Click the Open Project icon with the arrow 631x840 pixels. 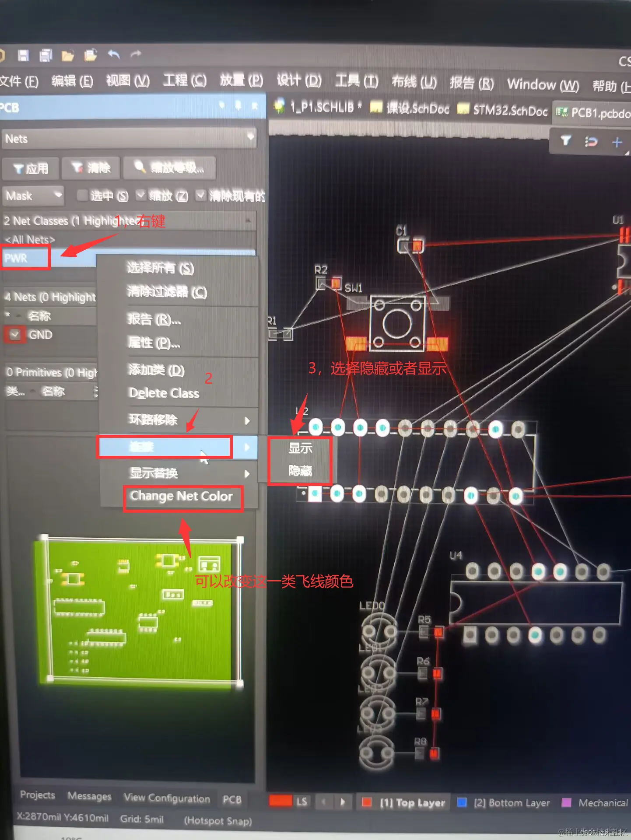point(91,55)
